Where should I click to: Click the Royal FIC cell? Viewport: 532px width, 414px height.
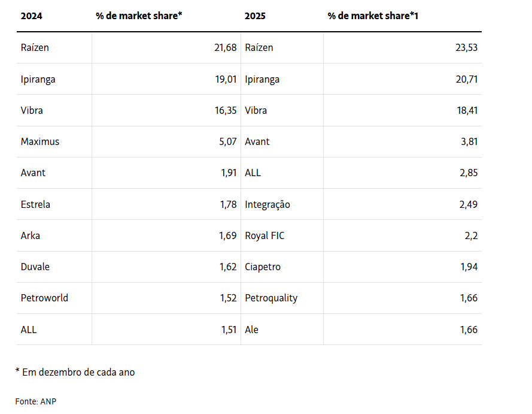point(265,236)
